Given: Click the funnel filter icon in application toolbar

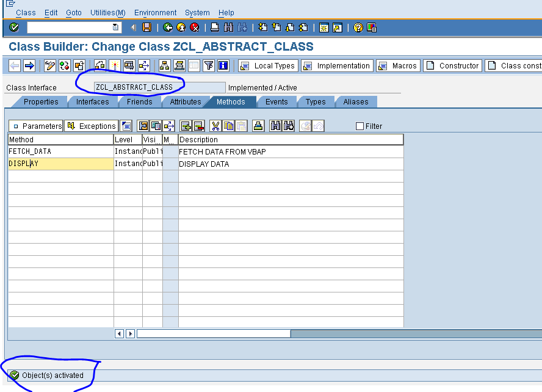Looking at the screenshot, I should click(209, 65).
